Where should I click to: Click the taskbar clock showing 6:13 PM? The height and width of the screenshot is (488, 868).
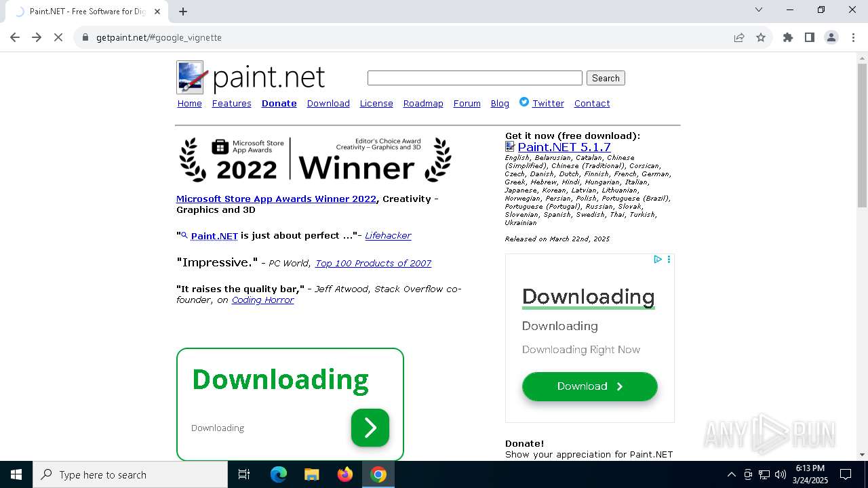coord(810,474)
